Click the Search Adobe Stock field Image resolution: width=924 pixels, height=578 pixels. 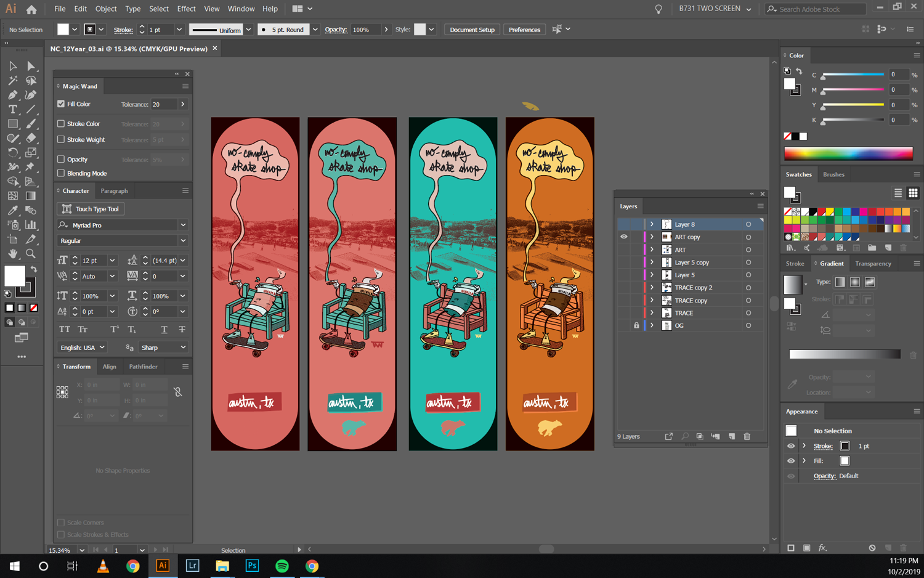[x=816, y=9]
